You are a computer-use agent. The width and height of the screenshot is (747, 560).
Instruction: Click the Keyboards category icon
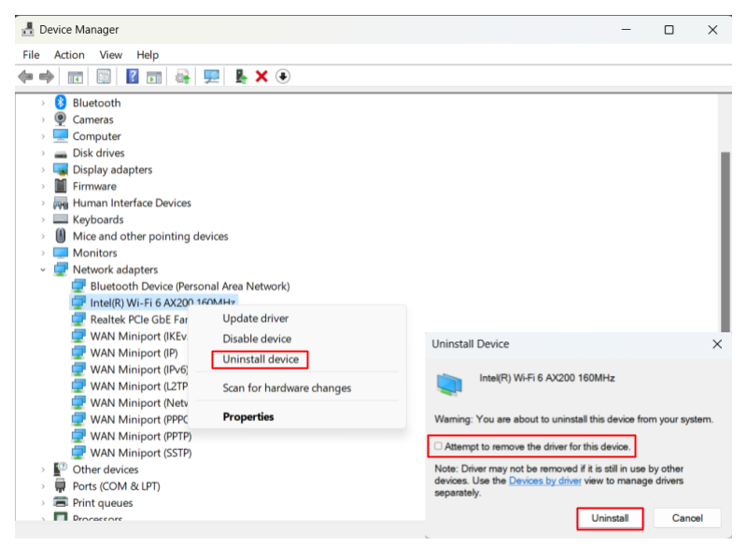pyautogui.click(x=61, y=219)
